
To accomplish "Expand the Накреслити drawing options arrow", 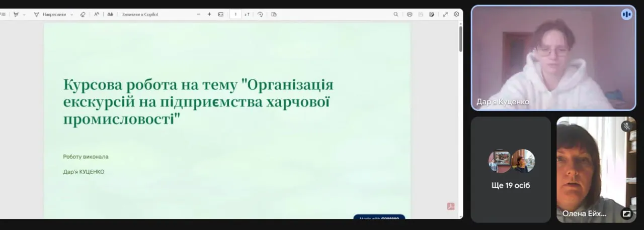I will pos(71,15).
